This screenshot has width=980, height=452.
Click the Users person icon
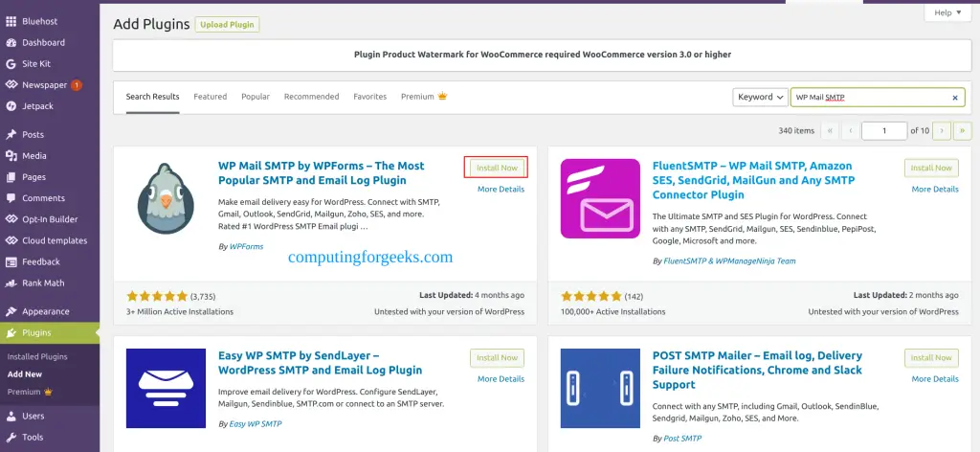(11, 416)
